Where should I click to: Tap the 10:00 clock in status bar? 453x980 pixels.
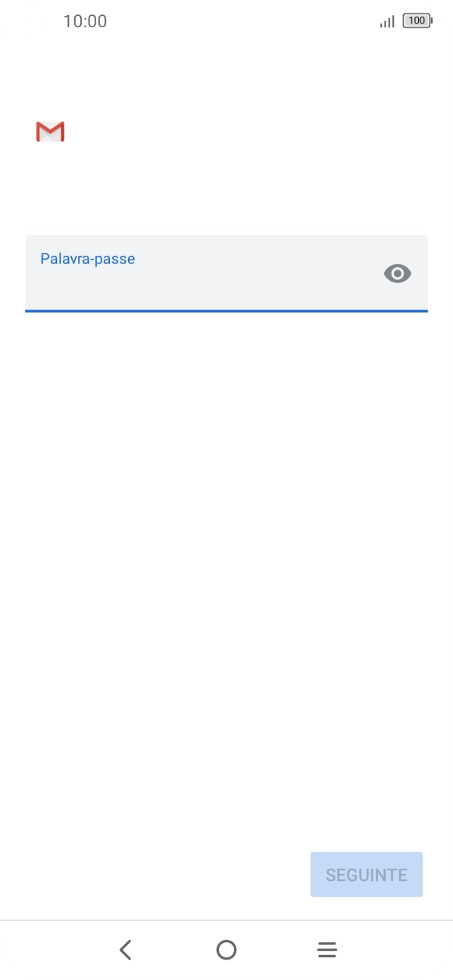(x=85, y=21)
